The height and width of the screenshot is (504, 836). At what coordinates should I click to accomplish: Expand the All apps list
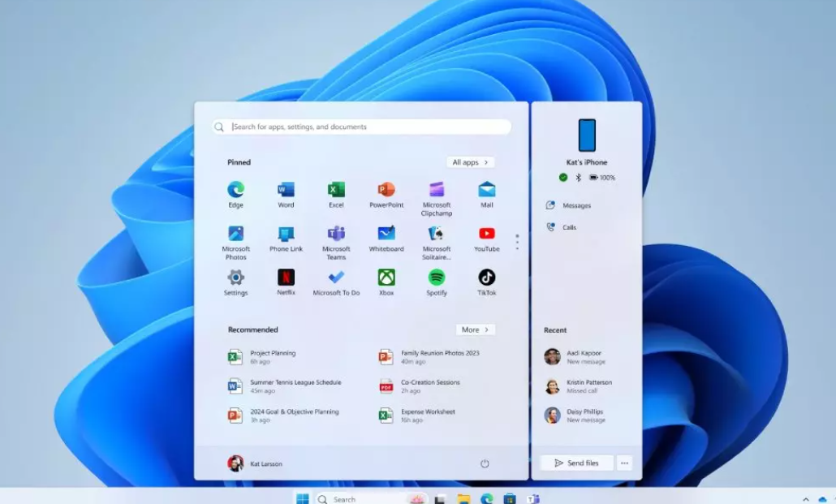[470, 162]
